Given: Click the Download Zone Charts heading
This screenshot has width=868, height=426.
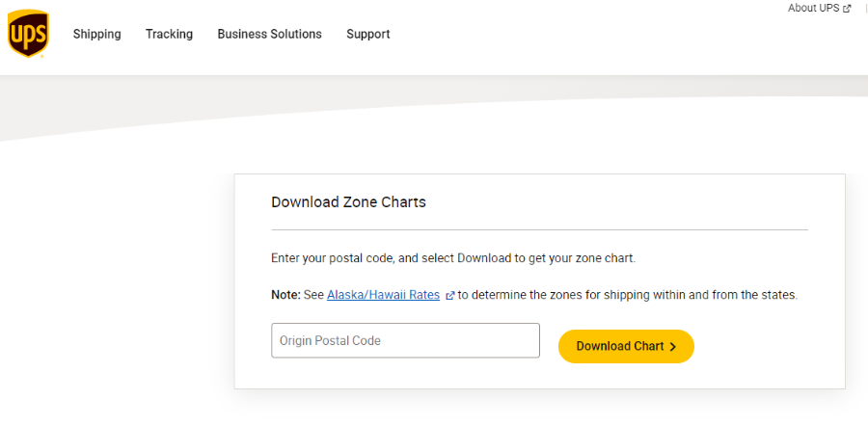Looking at the screenshot, I should pos(348,202).
